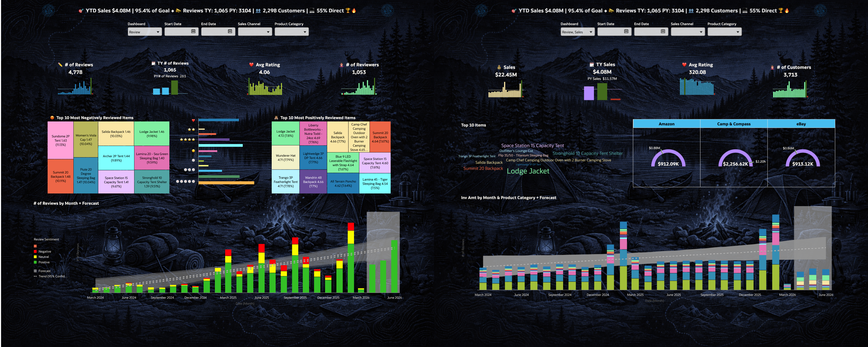Expand Product Category dropdown beside the Review dashboard
This screenshot has width=868, height=347.
(x=291, y=32)
